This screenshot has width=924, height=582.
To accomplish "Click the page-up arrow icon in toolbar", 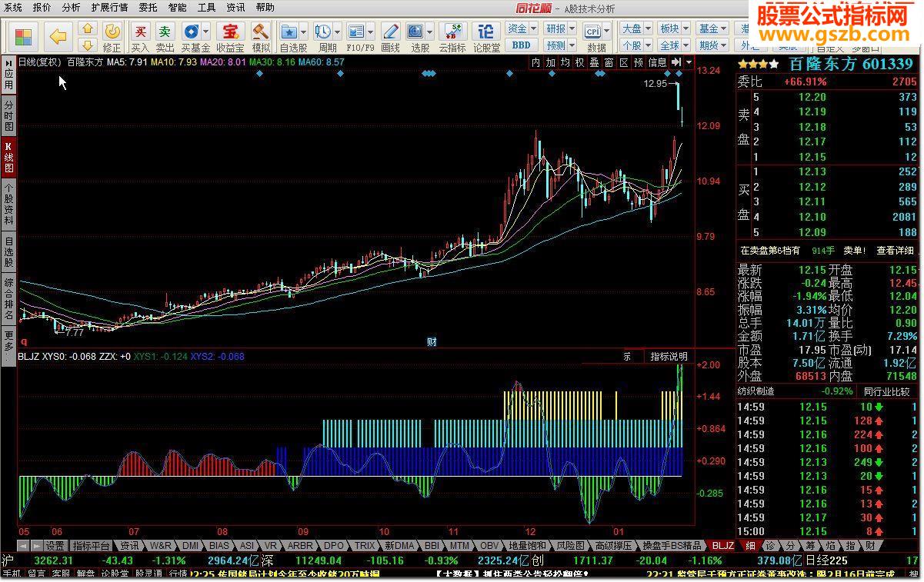I will point(88,28).
